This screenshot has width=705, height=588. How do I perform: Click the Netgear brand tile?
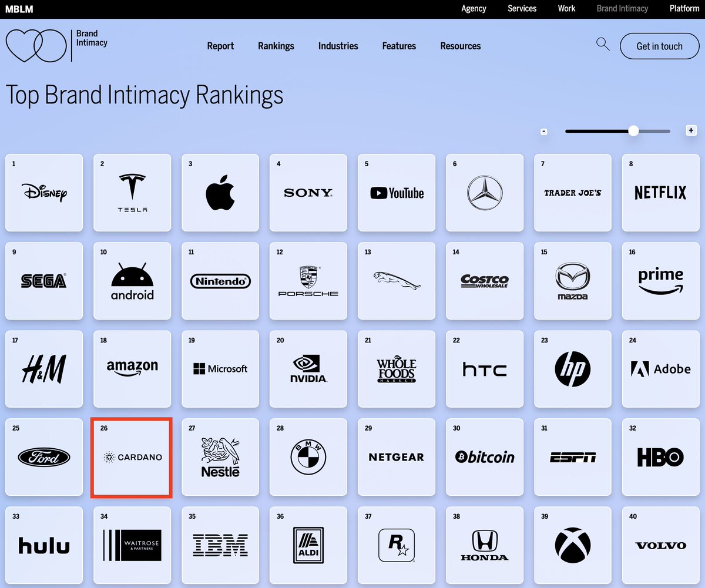pos(397,457)
